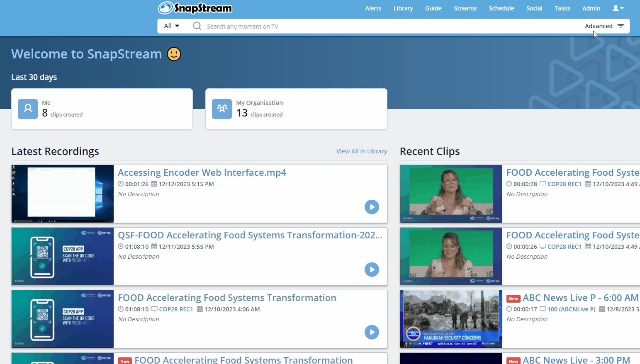Open the user account menu icon
Viewport: 640px width, 364px height.
(x=618, y=8)
